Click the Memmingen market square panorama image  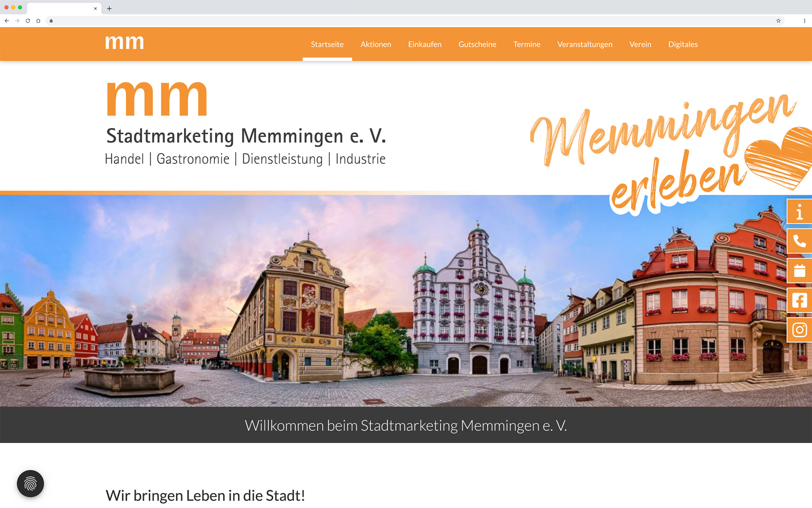pyautogui.click(x=406, y=301)
